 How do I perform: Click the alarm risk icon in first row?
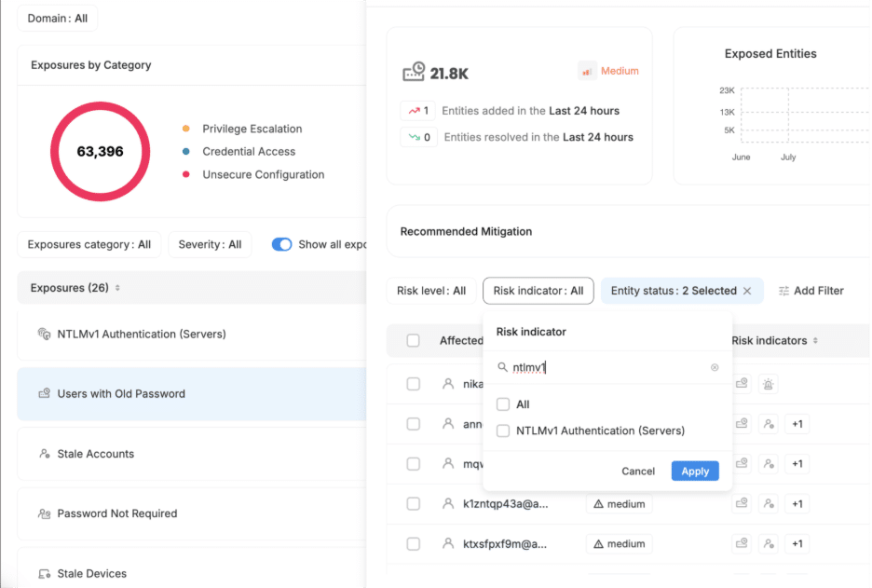point(769,384)
